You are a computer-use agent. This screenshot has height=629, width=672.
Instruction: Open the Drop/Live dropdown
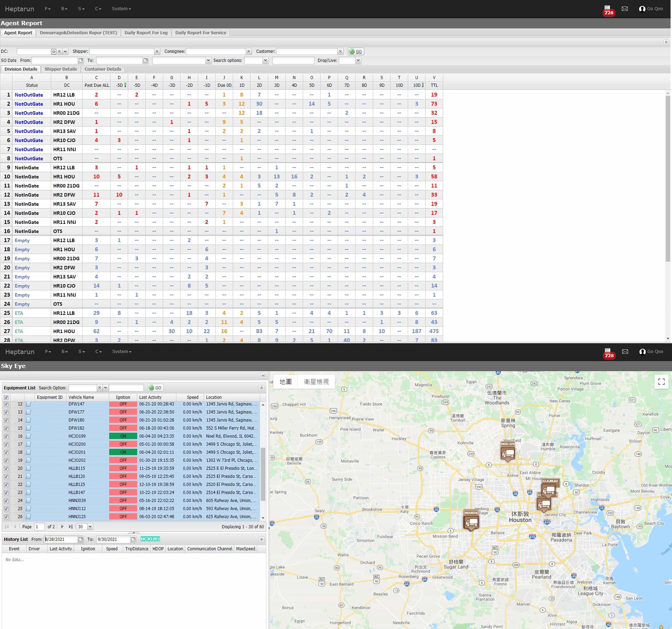(358, 61)
